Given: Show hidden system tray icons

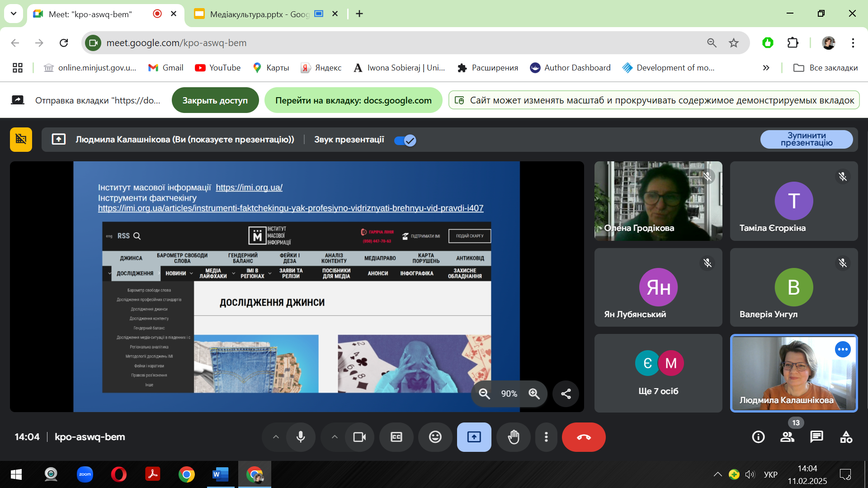Looking at the screenshot, I should tap(717, 474).
